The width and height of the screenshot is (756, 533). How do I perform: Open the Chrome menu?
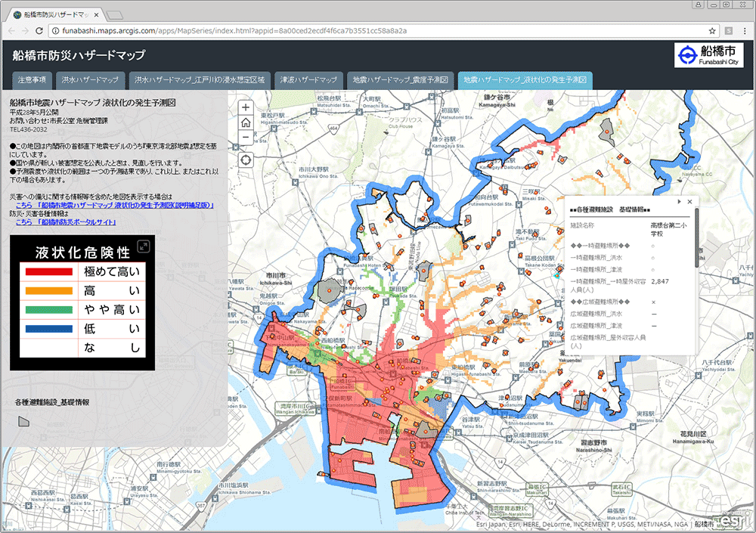745,31
